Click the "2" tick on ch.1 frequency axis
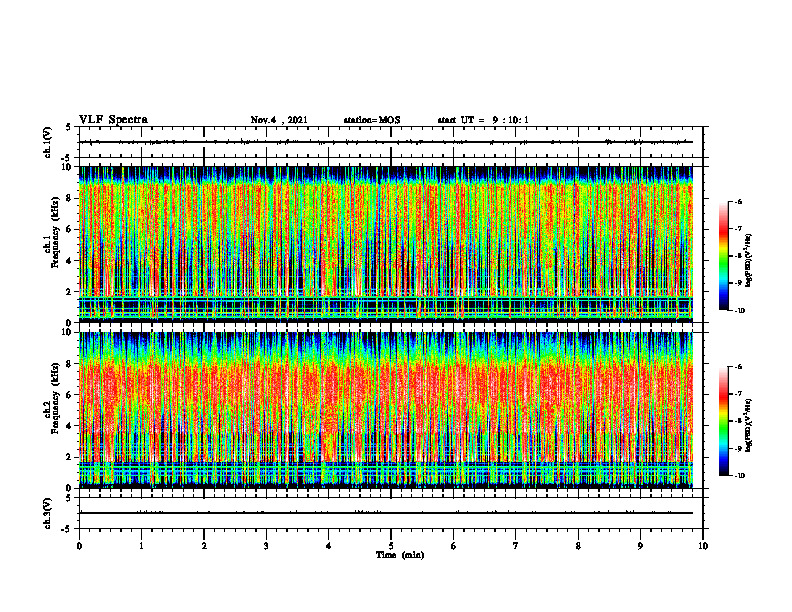This screenshot has height=612, width=792. (70, 292)
